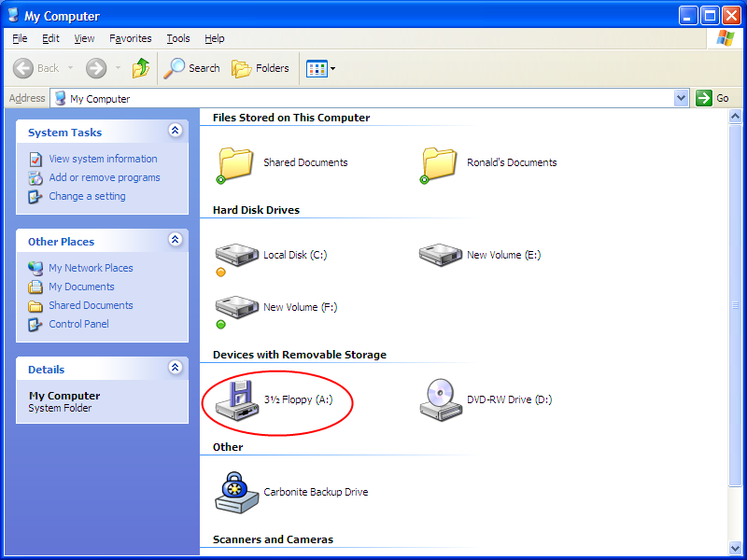Go to My Network Places link

[x=91, y=268]
